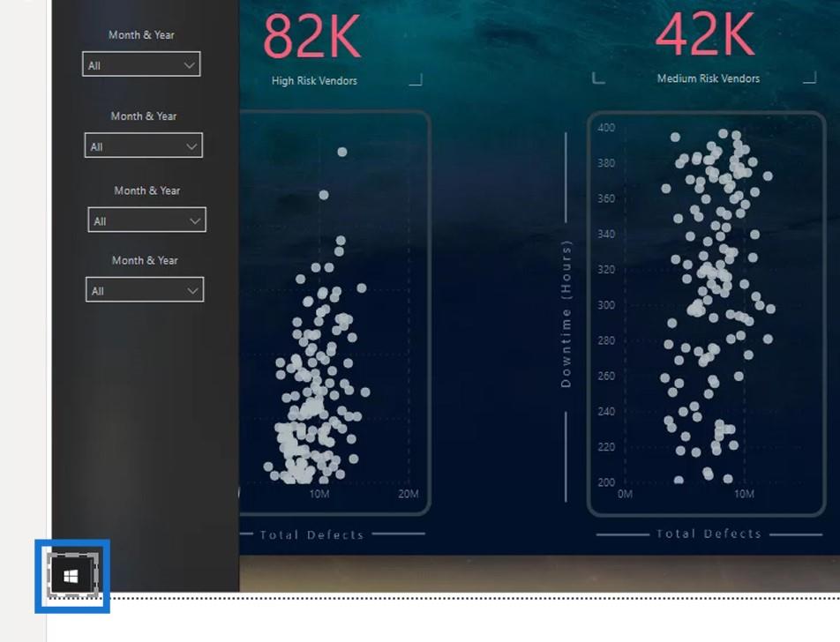Image resolution: width=840 pixels, height=642 pixels.
Task: Expand the second Month & Year slicer chevron
Action: 191,146
